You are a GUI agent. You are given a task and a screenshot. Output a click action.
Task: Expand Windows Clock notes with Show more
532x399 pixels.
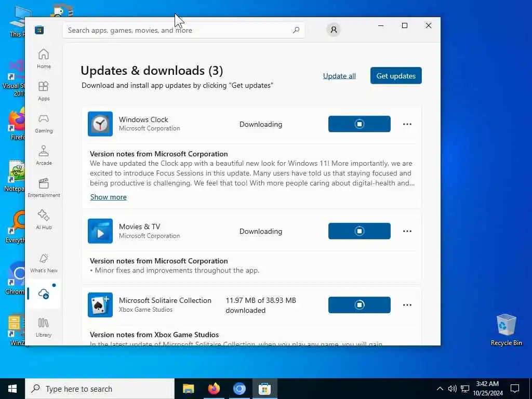tap(109, 197)
